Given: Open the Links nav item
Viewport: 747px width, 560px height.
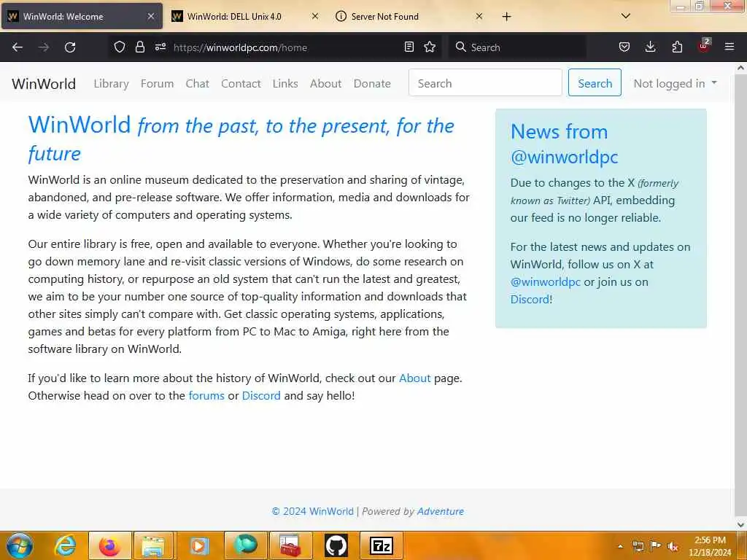Looking at the screenshot, I should [x=285, y=84].
